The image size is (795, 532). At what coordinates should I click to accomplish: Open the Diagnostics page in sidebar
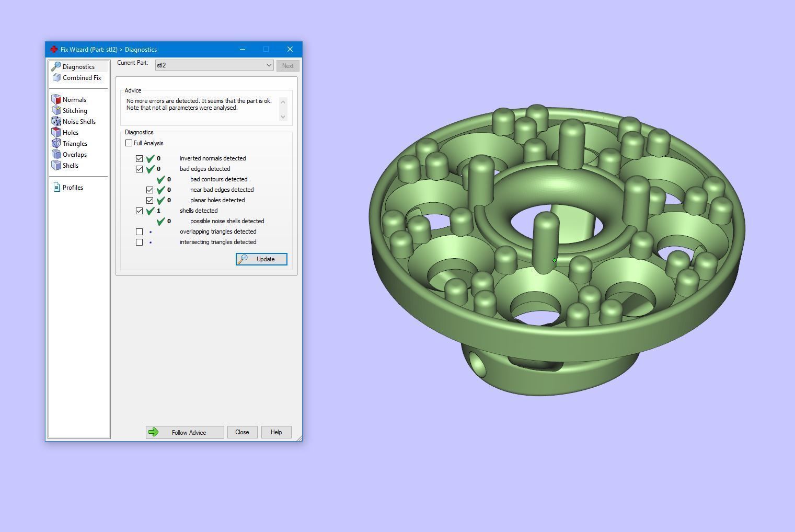tap(78, 67)
